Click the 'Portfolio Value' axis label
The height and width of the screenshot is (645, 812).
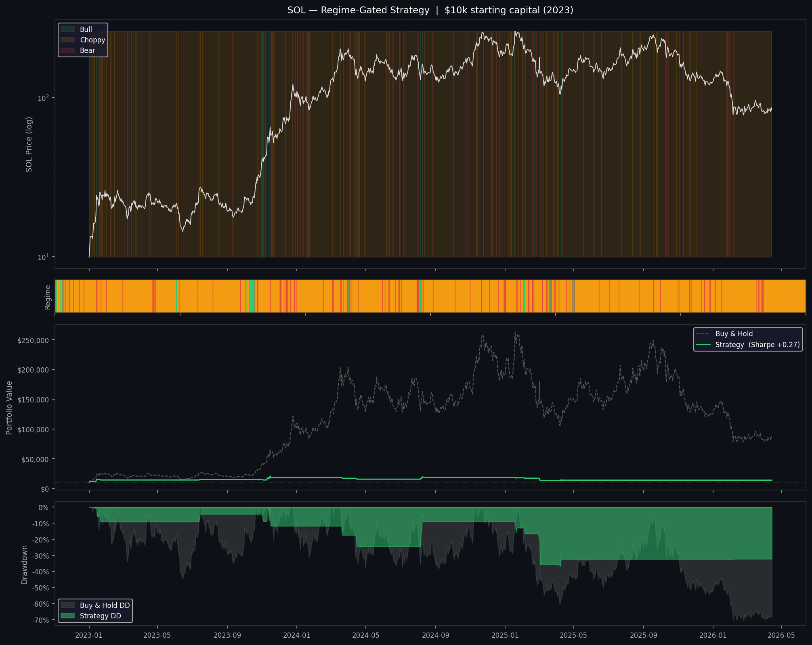point(9,408)
